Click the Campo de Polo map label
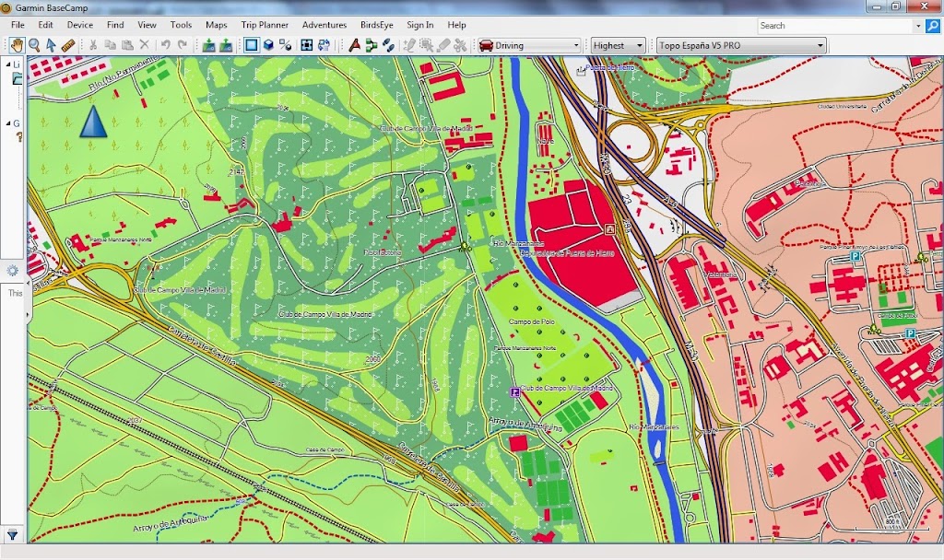The height and width of the screenshot is (560, 944). coord(532,321)
